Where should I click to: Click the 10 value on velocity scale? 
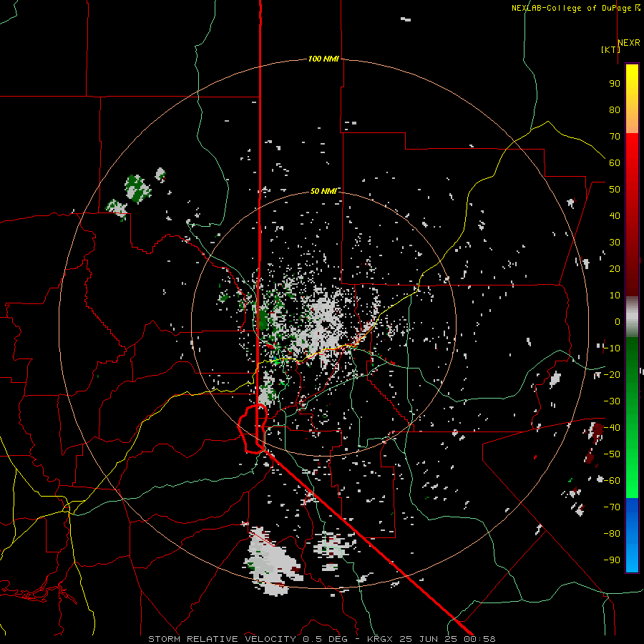pyautogui.click(x=615, y=296)
